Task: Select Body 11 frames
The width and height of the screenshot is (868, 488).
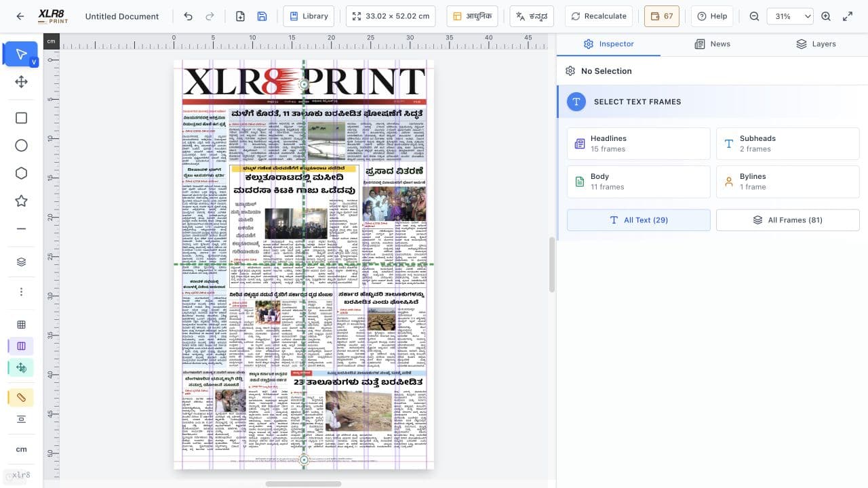Action: (x=639, y=182)
